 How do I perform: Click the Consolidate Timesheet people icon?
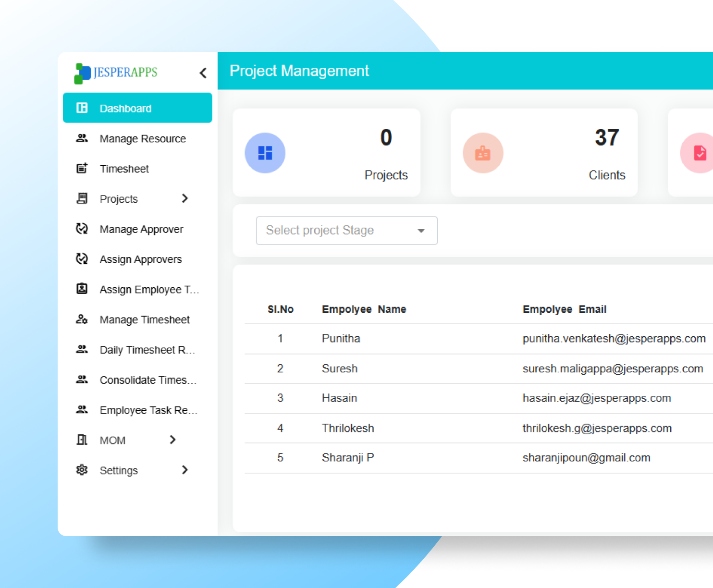click(x=82, y=380)
